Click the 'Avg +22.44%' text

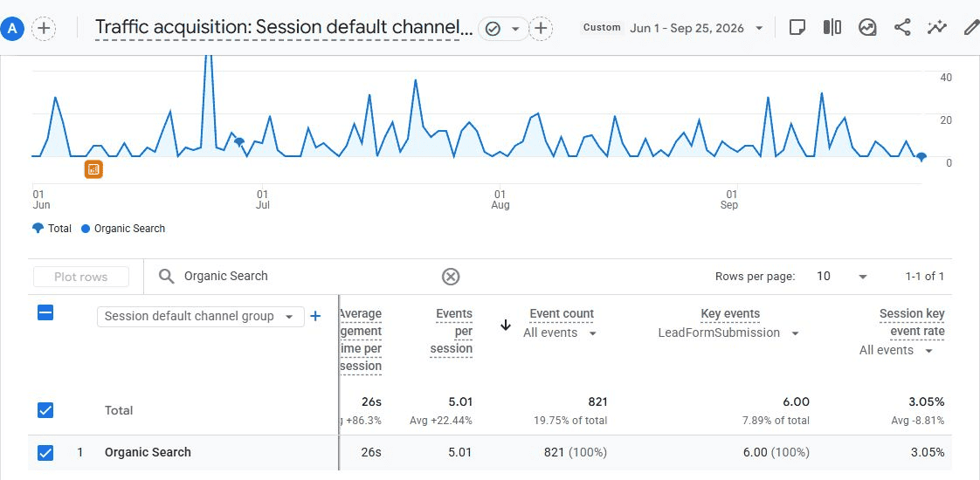click(441, 421)
